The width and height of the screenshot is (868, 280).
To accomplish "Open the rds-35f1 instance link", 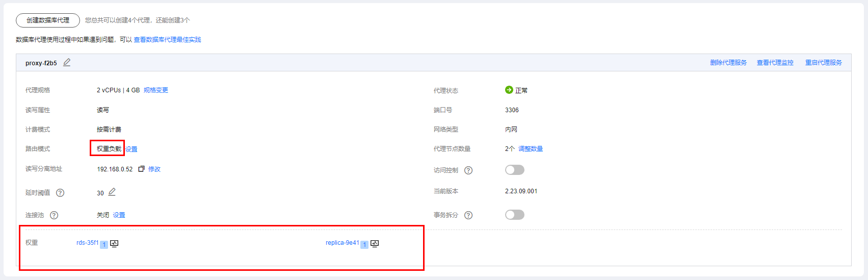I will pos(87,243).
